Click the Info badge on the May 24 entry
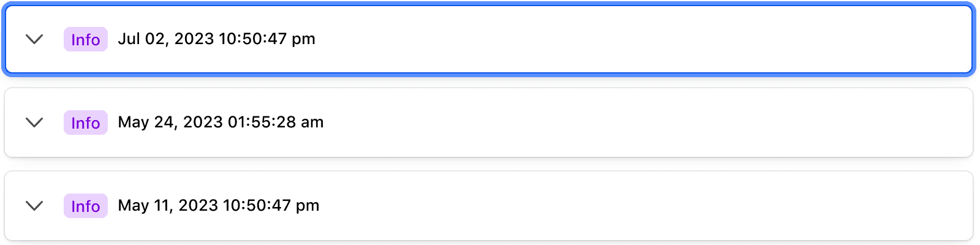The image size is (980, 245). tap(86, 123)
